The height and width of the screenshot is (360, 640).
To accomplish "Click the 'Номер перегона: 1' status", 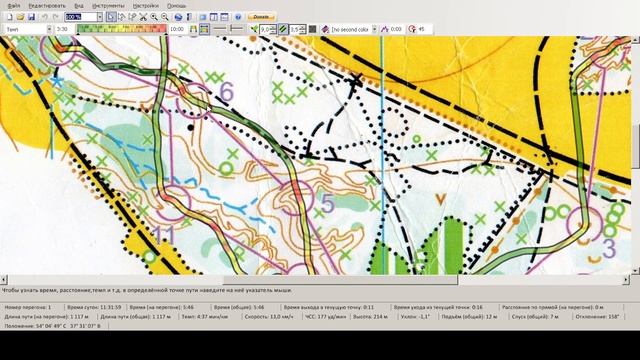I will click(28, 307).
